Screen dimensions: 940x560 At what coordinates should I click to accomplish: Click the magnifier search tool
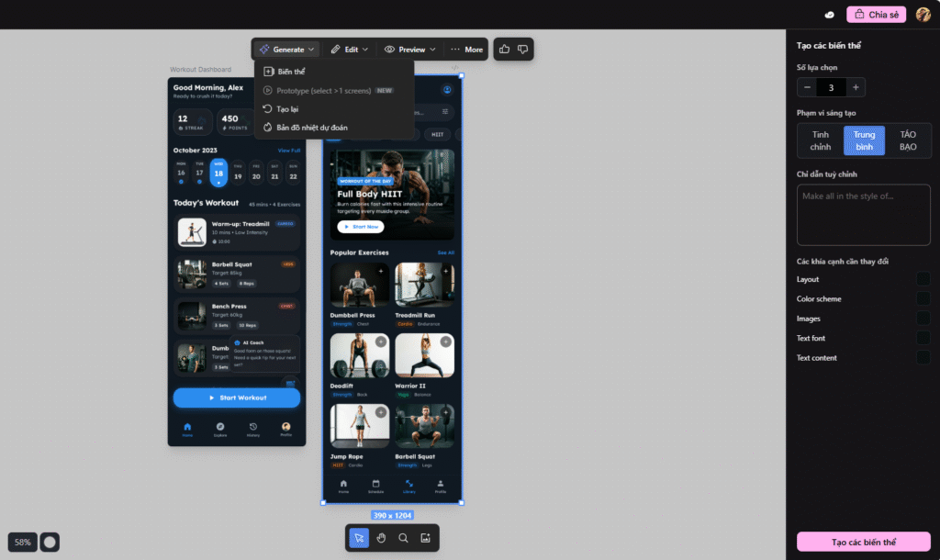[403, 538]
